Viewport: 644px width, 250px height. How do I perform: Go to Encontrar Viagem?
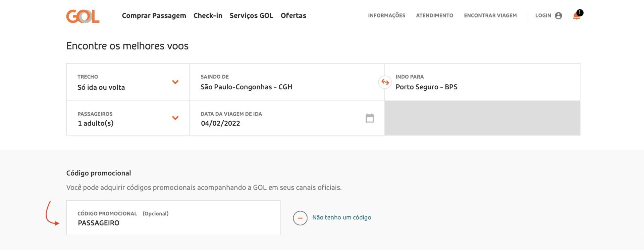coord(490,15)
